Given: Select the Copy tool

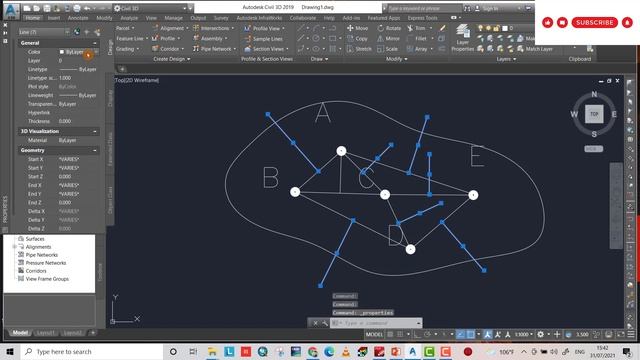Looking at the screenshot, I should 358,38.
